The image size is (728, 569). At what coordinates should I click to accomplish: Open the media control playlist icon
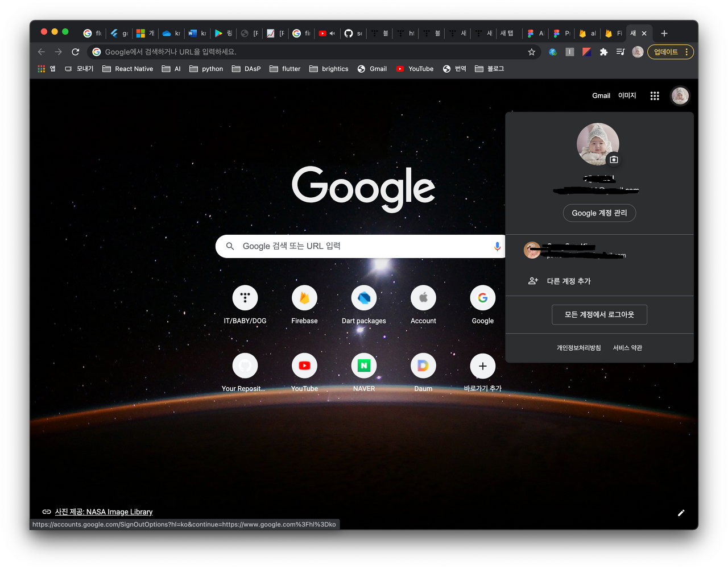point(621,52)
